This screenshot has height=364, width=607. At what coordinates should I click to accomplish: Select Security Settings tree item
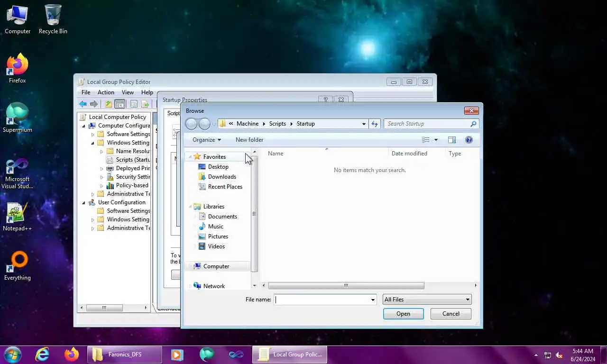[132, 177]
